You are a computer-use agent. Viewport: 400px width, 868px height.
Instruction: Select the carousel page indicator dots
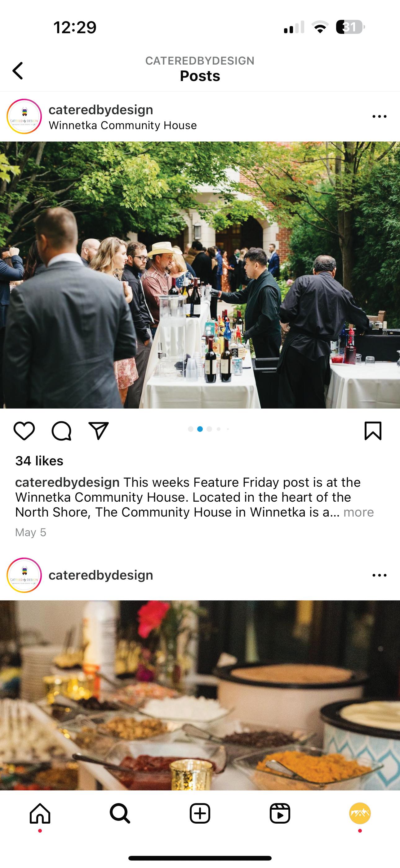209,429
